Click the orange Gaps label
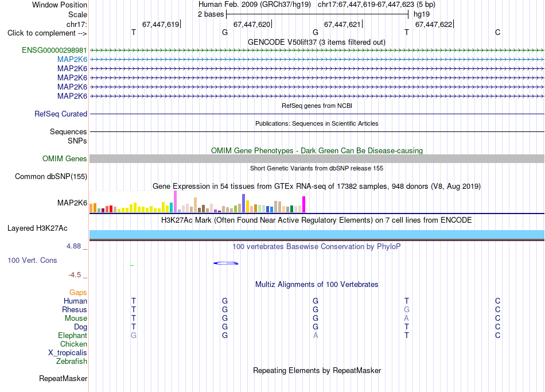 click(x=78, y=293)
